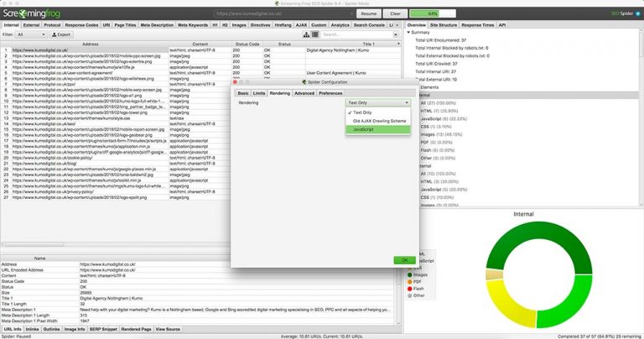This screenshot has width=644, height=339.
Task: Select the Rendering configuration tab
Action: [280, 93]
